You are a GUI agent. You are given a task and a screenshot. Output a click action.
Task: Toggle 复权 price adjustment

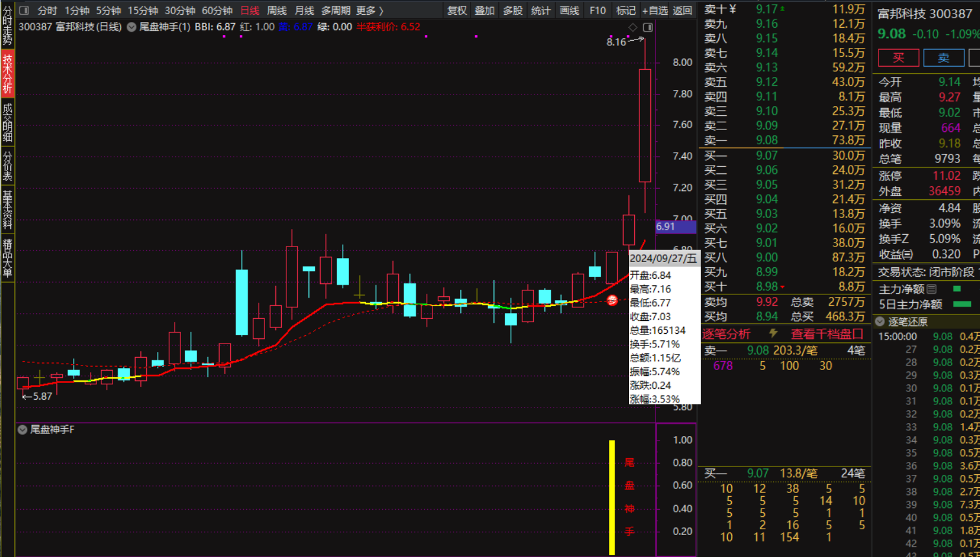(457, 10)
